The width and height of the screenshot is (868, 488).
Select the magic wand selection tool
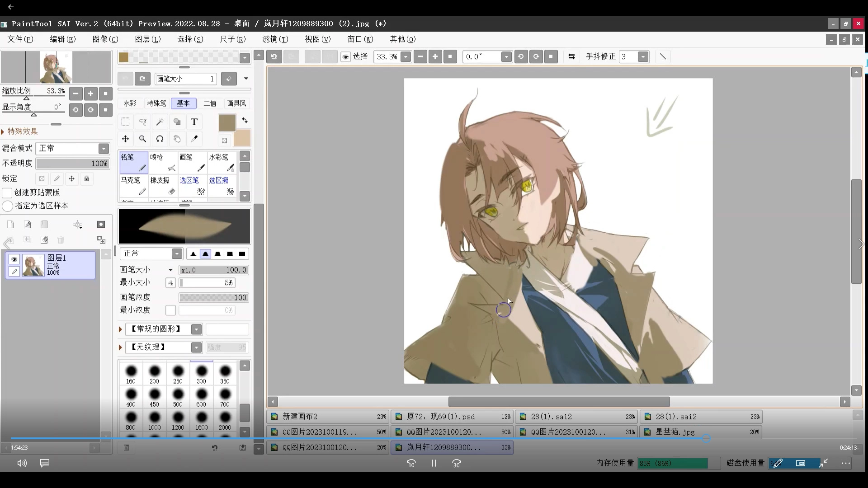160,122
